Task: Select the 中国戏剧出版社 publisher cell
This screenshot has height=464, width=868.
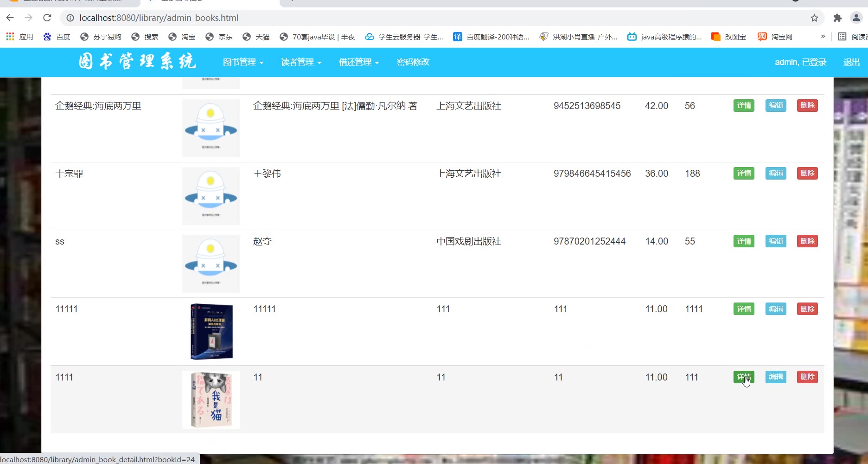Action: [x=469, y=241]
